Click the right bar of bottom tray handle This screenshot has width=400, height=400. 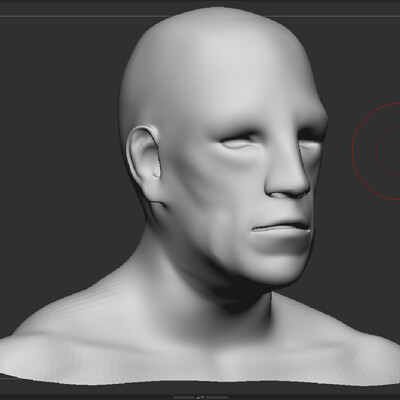pyautogui.click(x=217, y=397)
